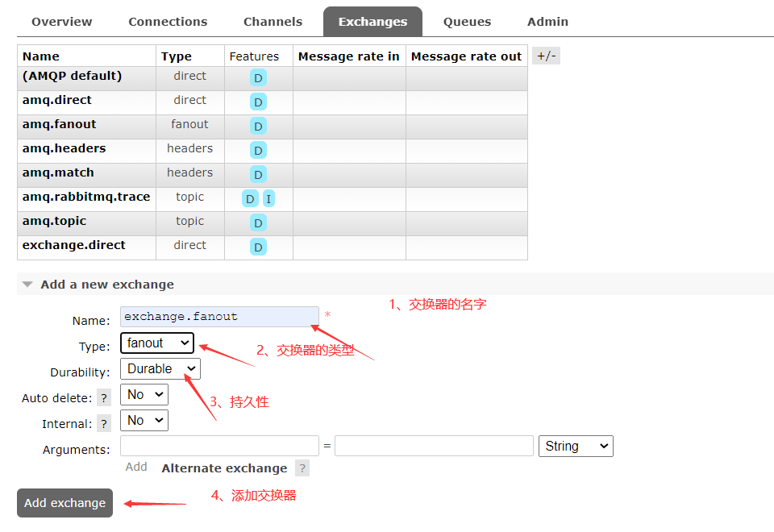
Task: Click the Auto delete help question mark
Action: point(104,397)
